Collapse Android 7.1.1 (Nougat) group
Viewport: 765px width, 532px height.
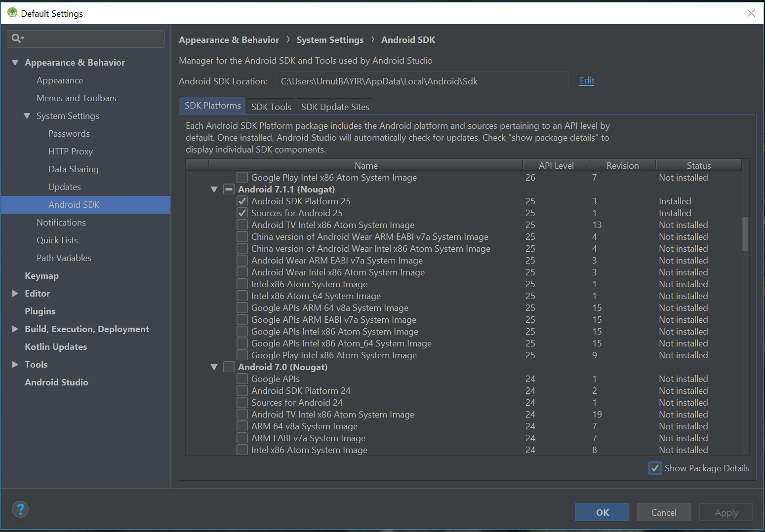[214, 190]
